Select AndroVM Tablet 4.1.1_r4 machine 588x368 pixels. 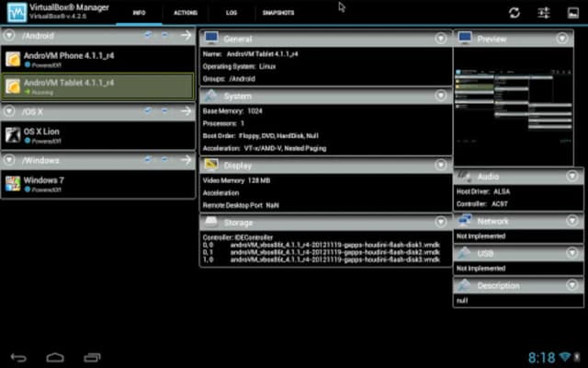98,86
